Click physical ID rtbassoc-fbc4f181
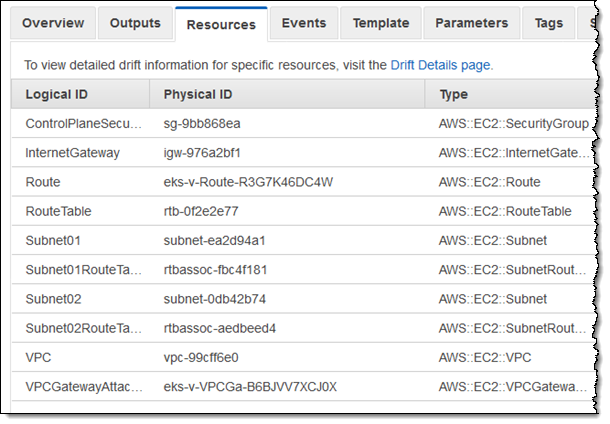Viewport: 610px width, 424px height. point(214,270)
